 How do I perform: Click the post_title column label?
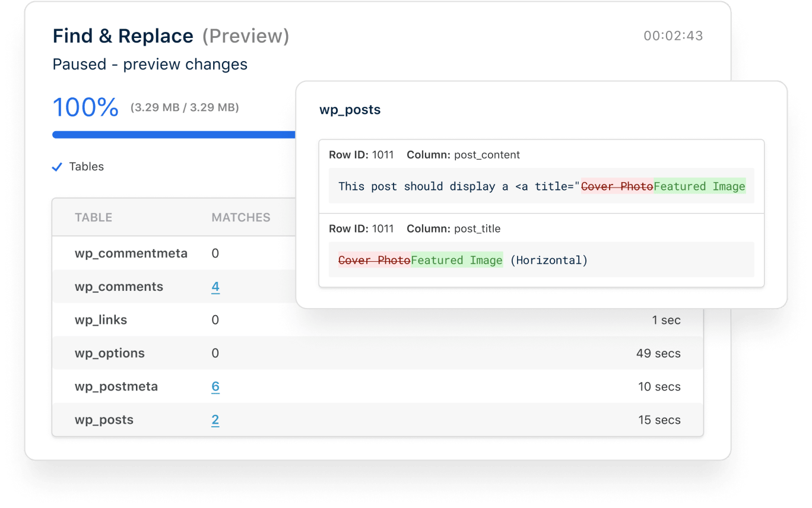[x=477, y=228]
